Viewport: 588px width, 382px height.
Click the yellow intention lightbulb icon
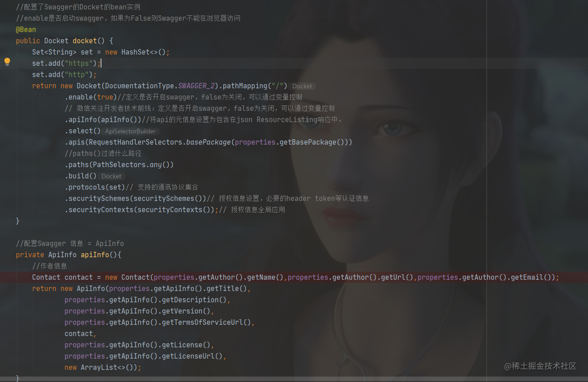[7, 62]
